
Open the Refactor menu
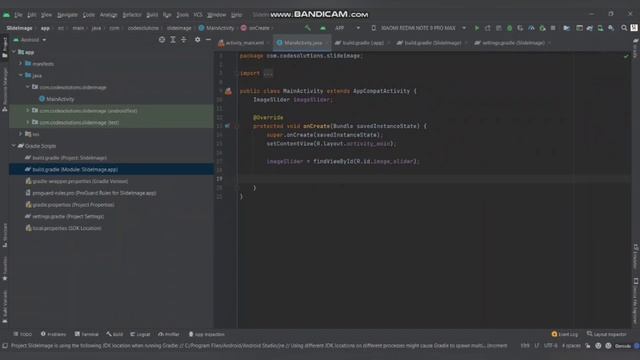pos(132,15)
